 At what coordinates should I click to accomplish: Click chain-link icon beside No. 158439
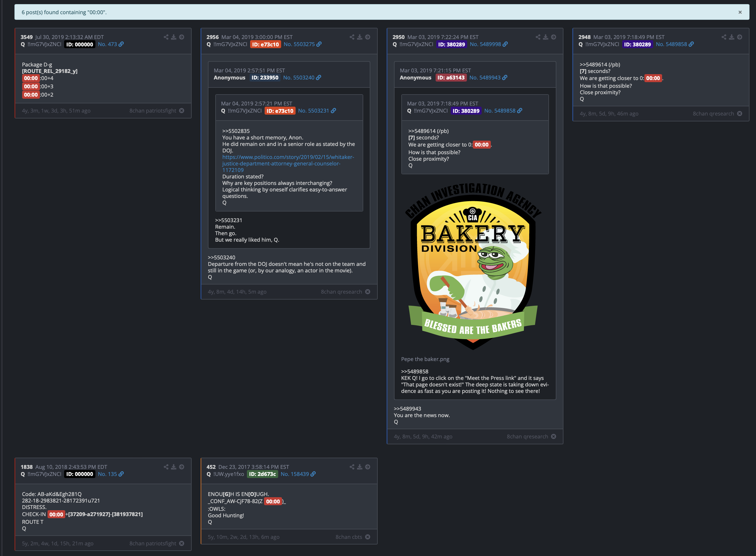click(313, 474)
